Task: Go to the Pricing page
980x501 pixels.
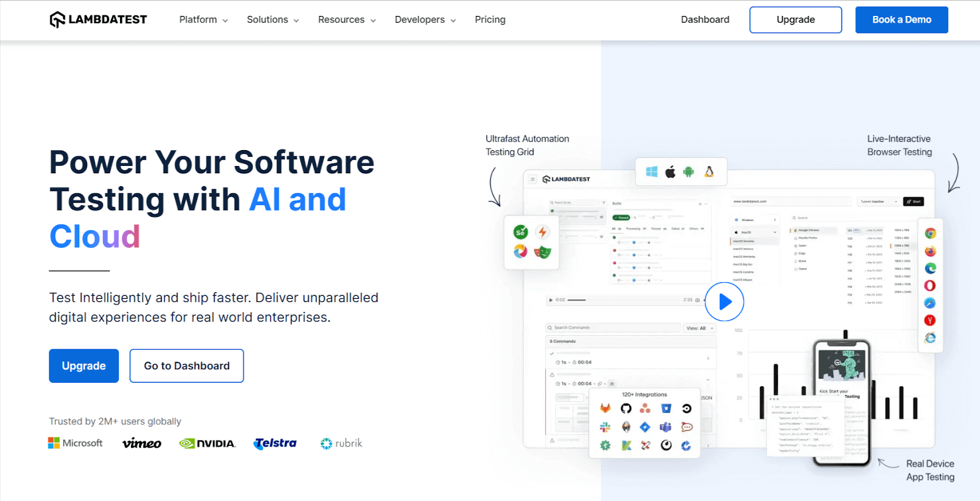Action: [x=490, y=20]
